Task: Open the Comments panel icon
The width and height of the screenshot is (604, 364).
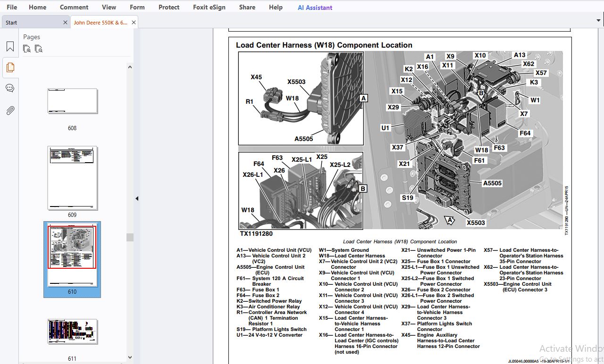Action: tap(10, 88)
